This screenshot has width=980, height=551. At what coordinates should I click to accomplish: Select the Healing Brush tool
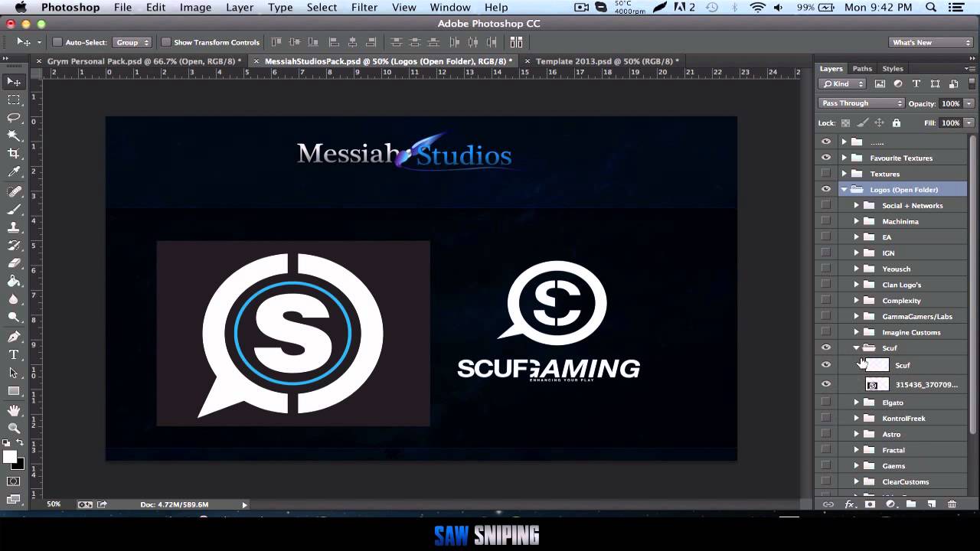coord(14,191)
